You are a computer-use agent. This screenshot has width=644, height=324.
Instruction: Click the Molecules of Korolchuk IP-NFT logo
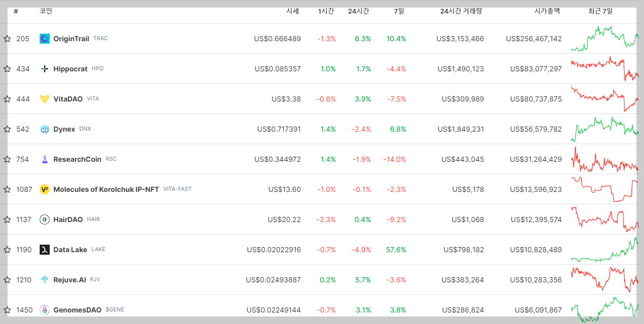tap(45, 189)
